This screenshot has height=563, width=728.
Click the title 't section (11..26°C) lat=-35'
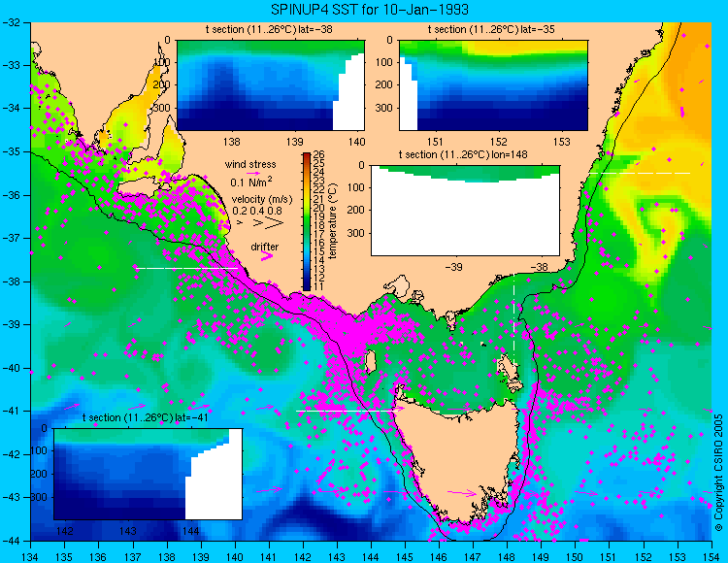(491, 30)
